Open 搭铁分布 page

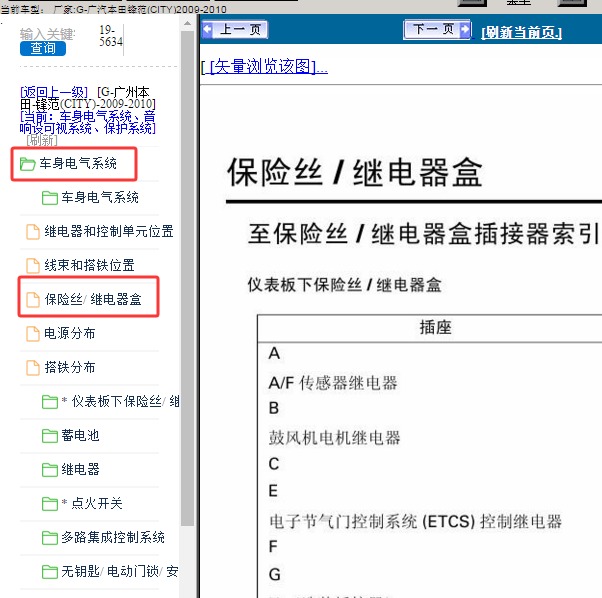coord(69,367)
